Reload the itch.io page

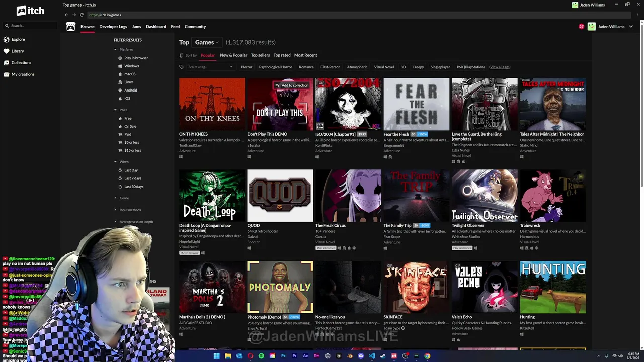pos(82,15)
